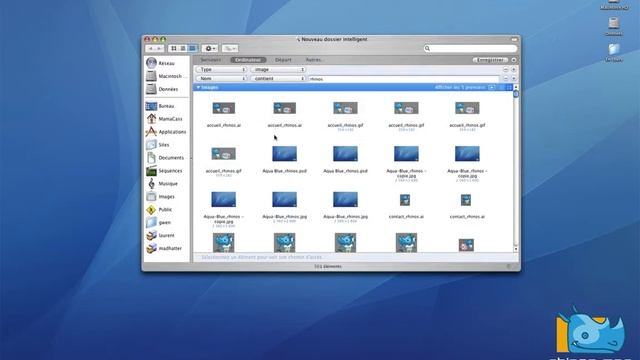The height and width of the screenshot is (360, 640).
Task: Click the magnifier icon in the search field
Action: [x=427, y=49]
